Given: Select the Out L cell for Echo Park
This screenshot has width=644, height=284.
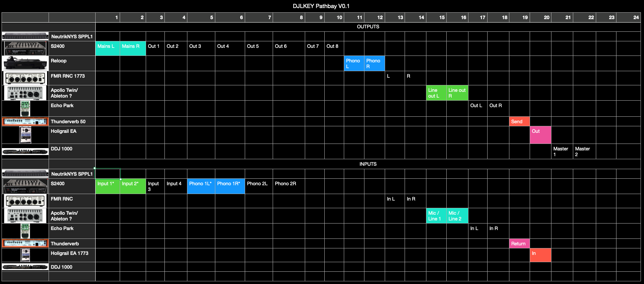Looking at the screenshot, I should click(x=478, y=109).
